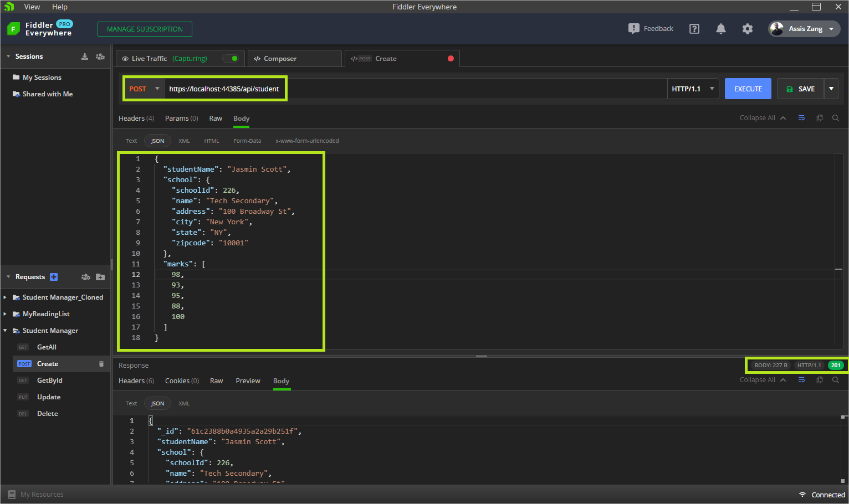Copy the request body content
849x504 pixels.
coord(819,118)
